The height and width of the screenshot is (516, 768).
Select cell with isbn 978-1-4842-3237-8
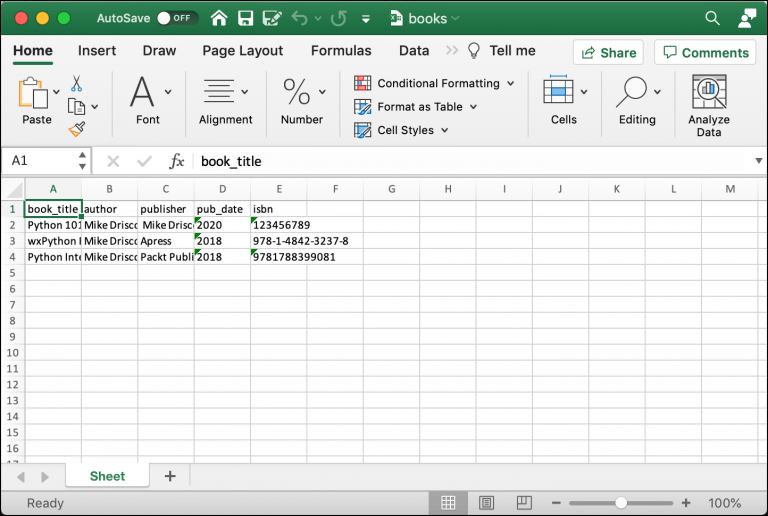coord(279,241)
